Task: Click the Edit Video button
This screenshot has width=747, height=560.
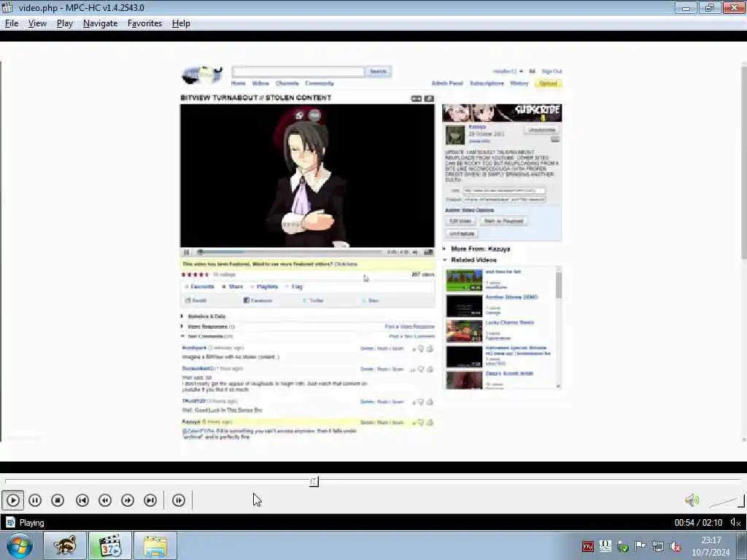Action: click(x=460, y=221)
